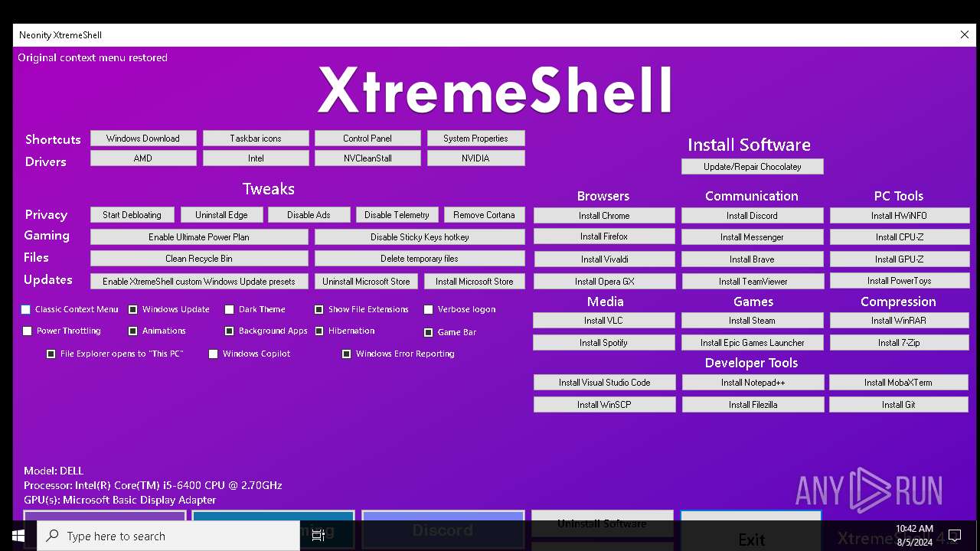Click Install Spotify
980x551 pixels.
(x=604, y=343)
